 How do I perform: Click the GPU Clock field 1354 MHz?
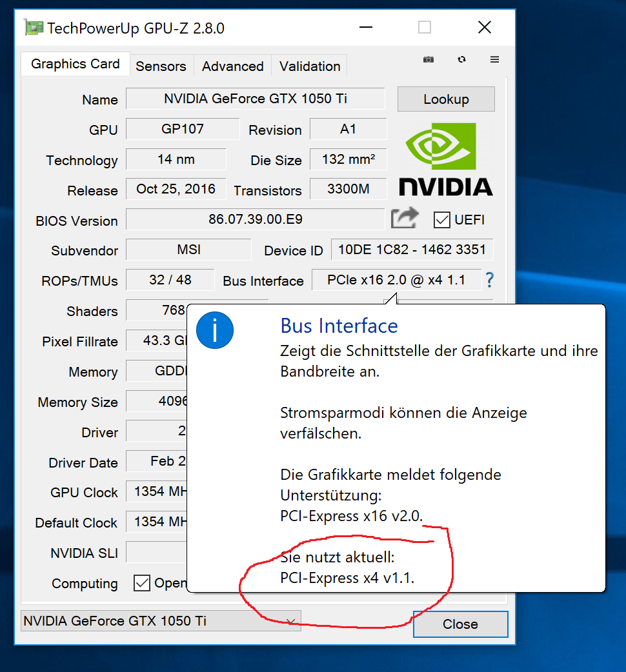[x=157, y=491]
